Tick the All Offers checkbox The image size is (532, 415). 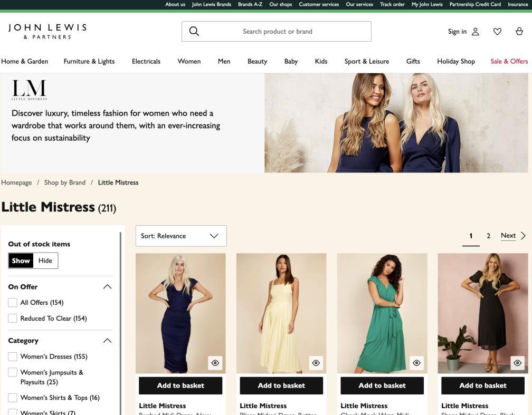point(13,303)
